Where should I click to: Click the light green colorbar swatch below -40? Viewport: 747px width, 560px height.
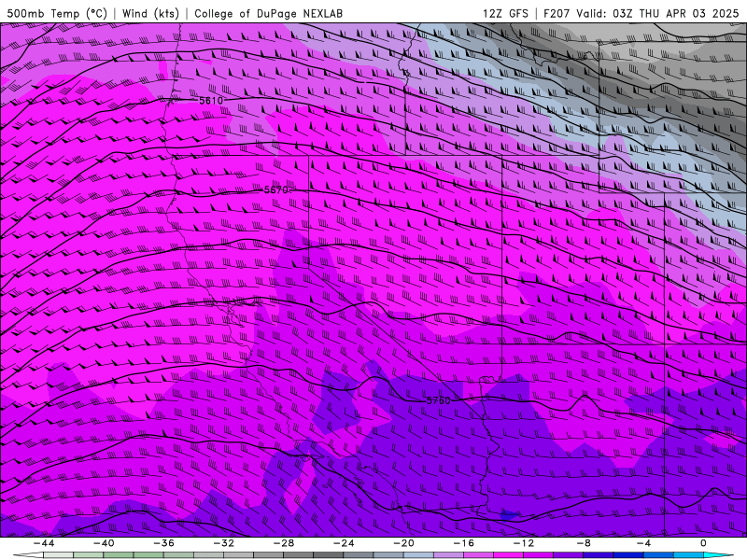tap(89, 555)
